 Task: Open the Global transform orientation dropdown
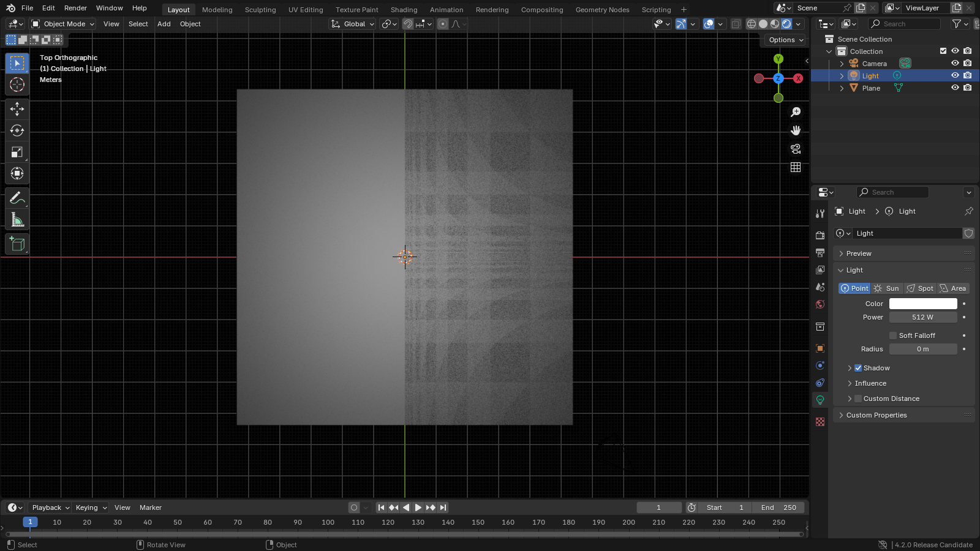(353, 24)
